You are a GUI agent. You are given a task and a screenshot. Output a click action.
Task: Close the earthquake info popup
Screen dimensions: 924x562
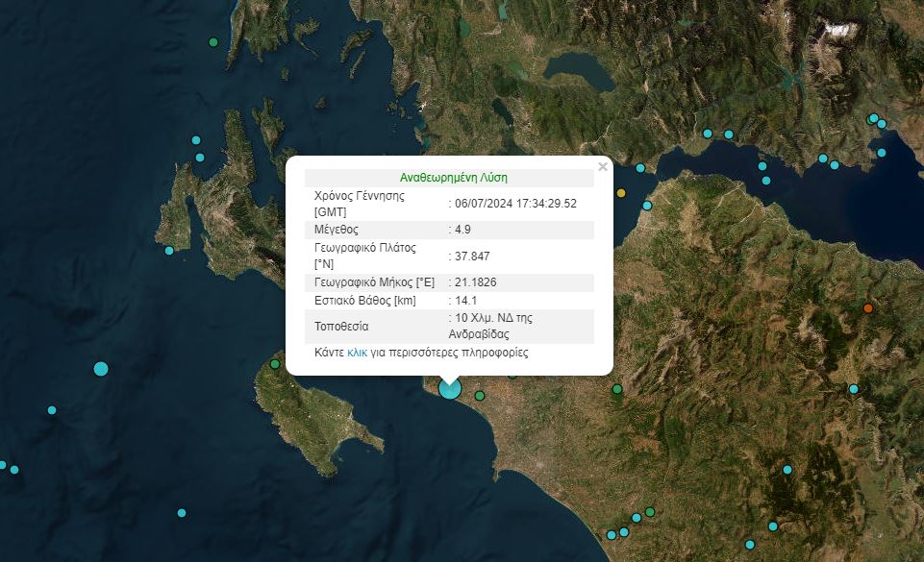tap(603, 166)
